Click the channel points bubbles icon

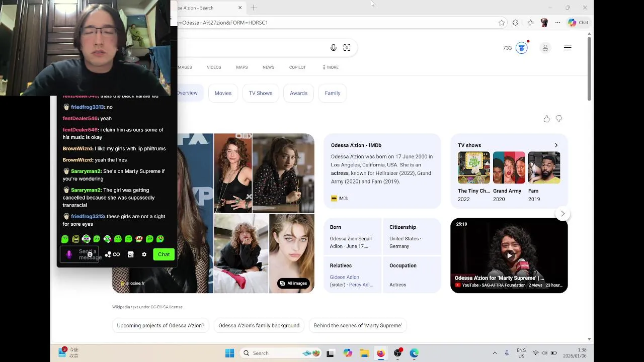(108, 254)
